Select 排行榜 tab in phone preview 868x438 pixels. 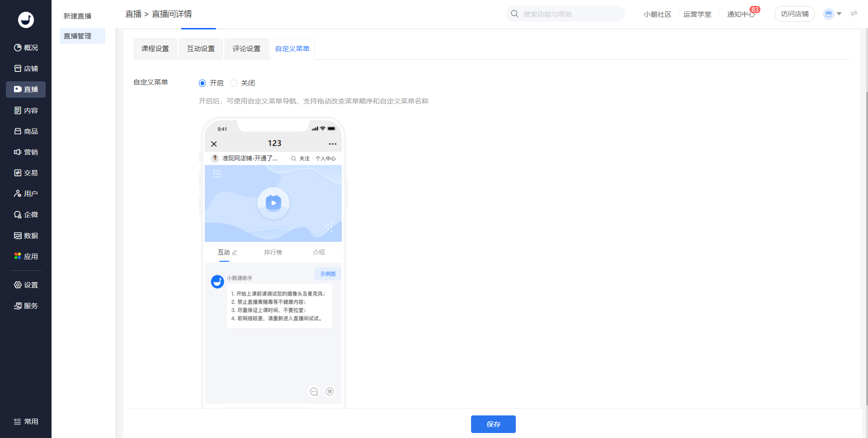[273, 252]
